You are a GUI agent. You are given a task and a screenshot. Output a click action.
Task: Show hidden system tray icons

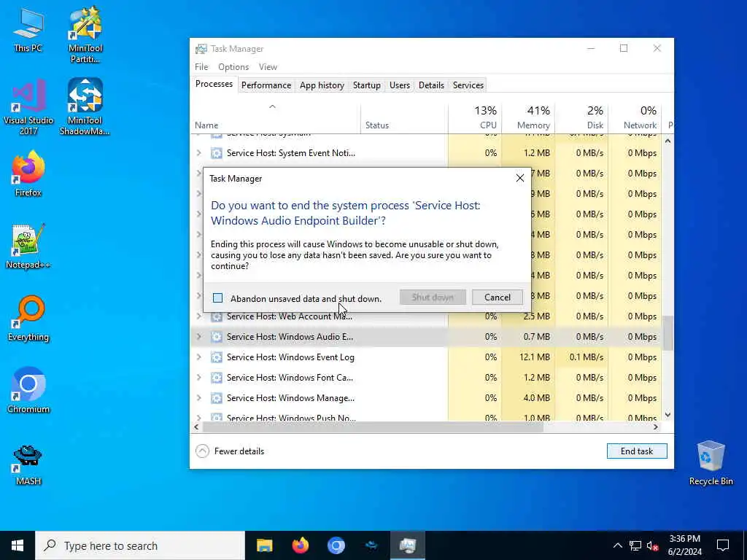point(617,545)
